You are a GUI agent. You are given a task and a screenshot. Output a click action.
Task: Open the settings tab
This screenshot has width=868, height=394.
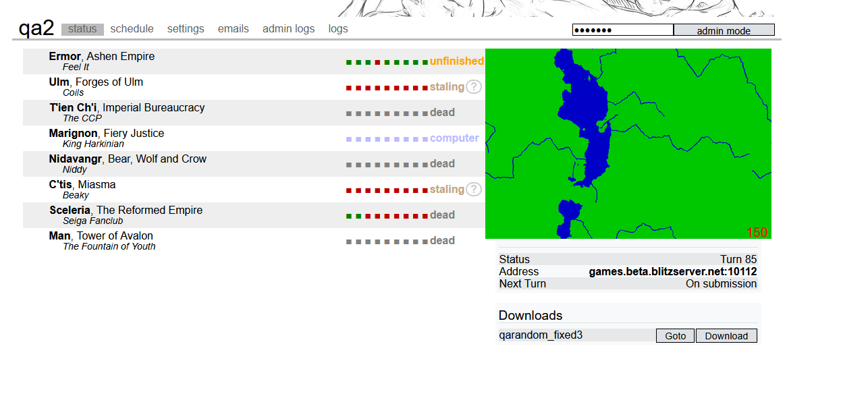coord(186,29)
